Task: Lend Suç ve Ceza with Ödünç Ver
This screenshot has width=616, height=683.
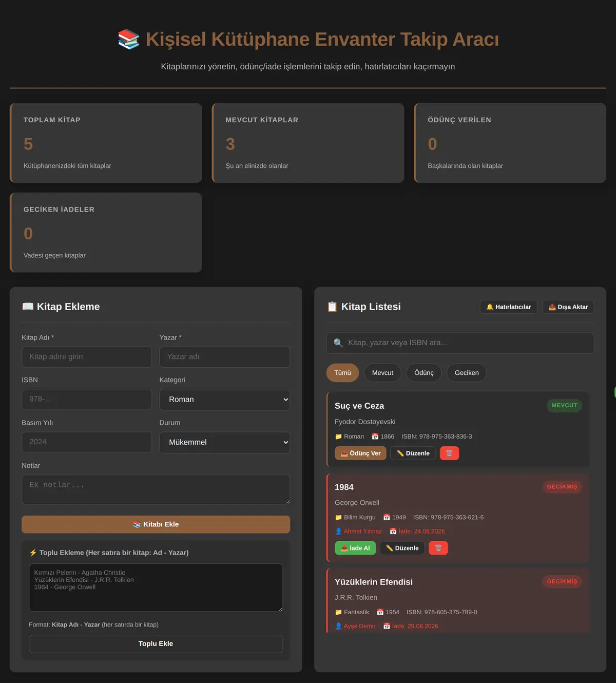Action: click(360, 453)
